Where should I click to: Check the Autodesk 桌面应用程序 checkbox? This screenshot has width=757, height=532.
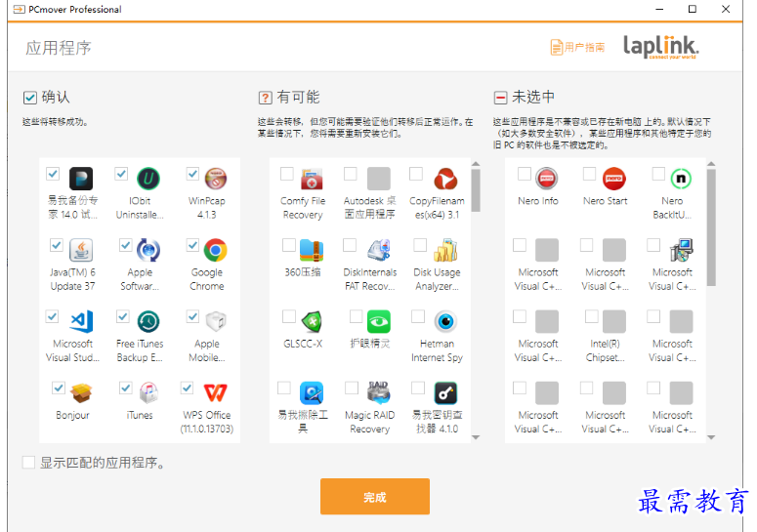pos(350,174)
